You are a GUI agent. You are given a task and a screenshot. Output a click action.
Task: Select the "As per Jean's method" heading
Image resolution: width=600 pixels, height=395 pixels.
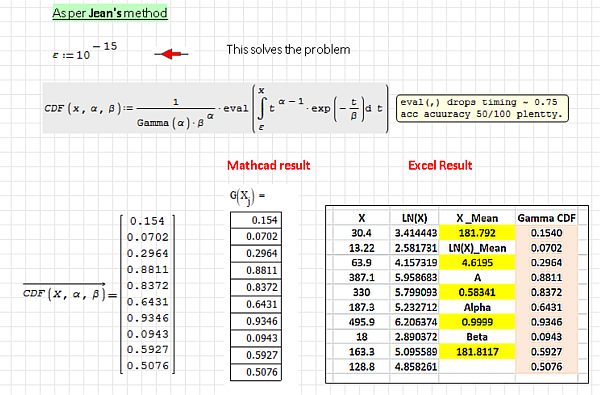(x=110, y=13)
